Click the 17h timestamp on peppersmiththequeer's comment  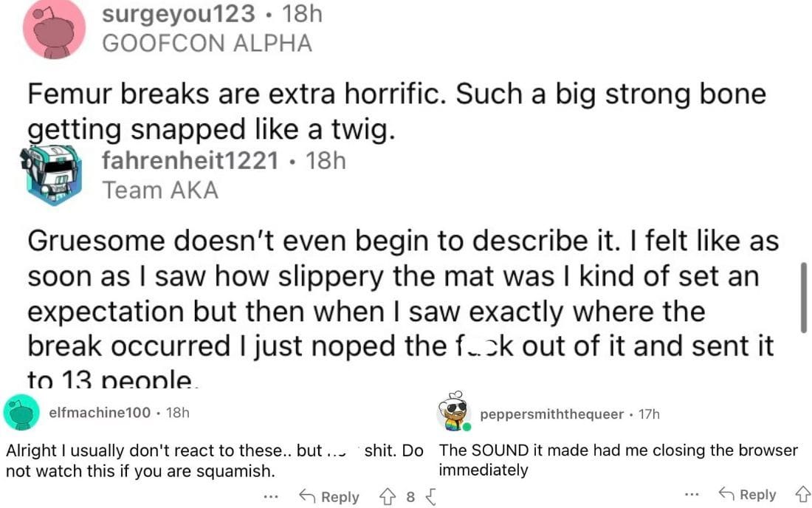(x=648, y=414)
